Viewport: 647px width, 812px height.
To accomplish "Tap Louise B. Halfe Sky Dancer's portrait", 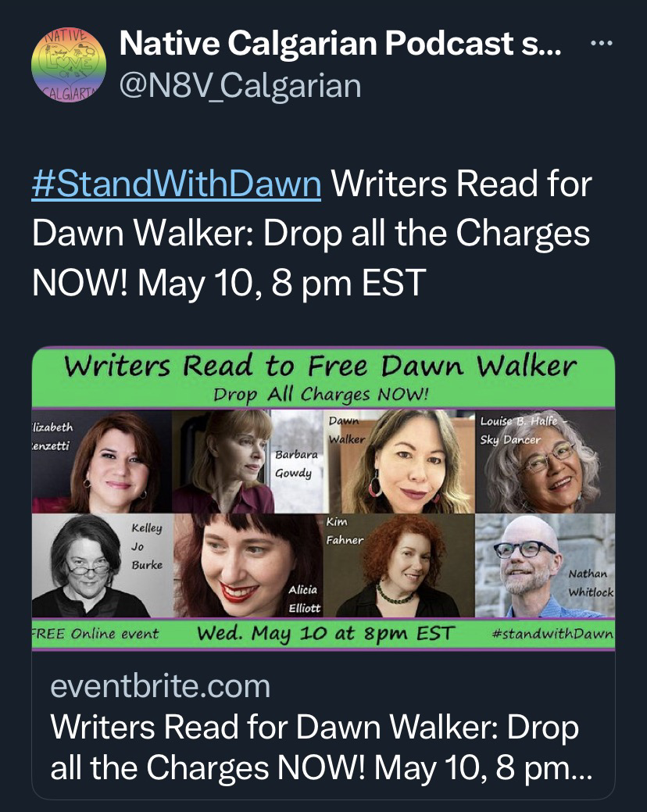I will [x=545, y=461].
